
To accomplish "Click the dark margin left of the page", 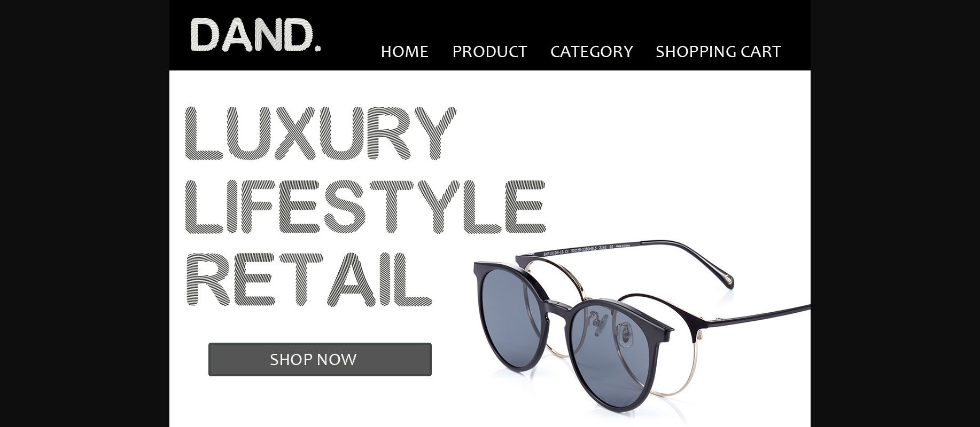I will pos(84,213).
